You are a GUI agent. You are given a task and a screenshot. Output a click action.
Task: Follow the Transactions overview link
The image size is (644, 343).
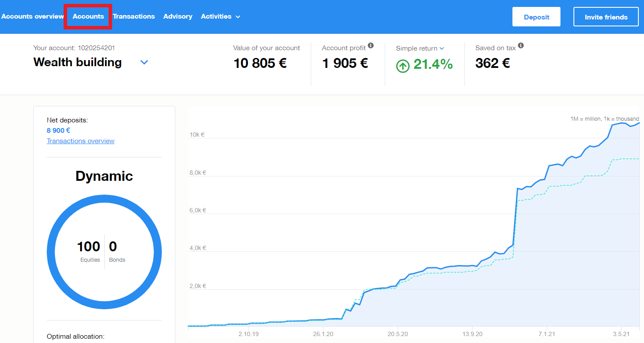point(80,141)
